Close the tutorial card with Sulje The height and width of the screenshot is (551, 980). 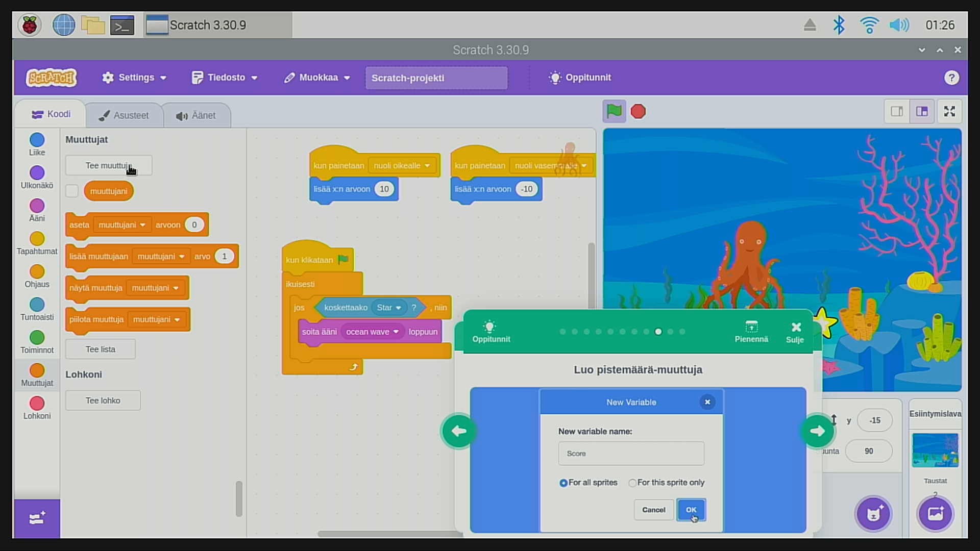[x=795, y=332]
